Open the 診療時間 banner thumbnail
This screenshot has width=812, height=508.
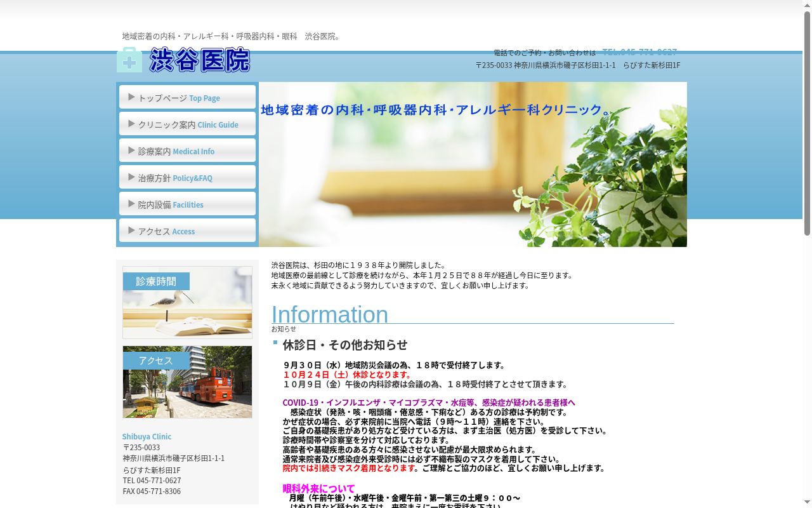click(187, 302)
